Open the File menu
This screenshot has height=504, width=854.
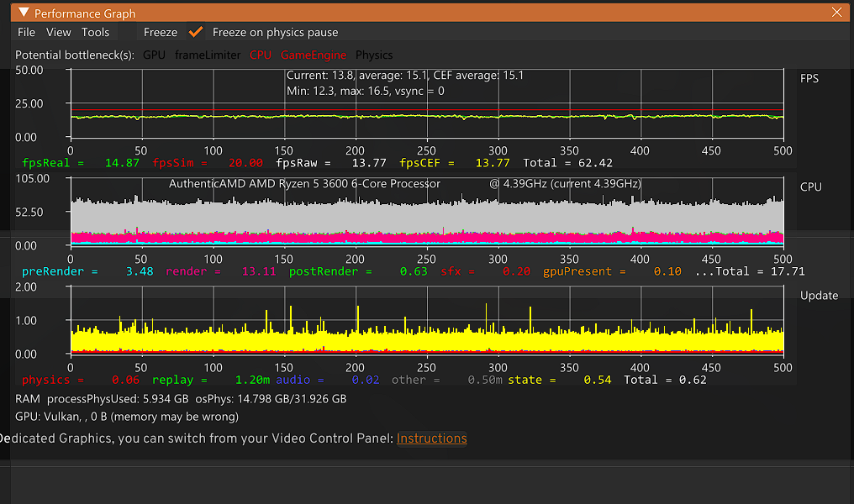[x=26, y=32]
